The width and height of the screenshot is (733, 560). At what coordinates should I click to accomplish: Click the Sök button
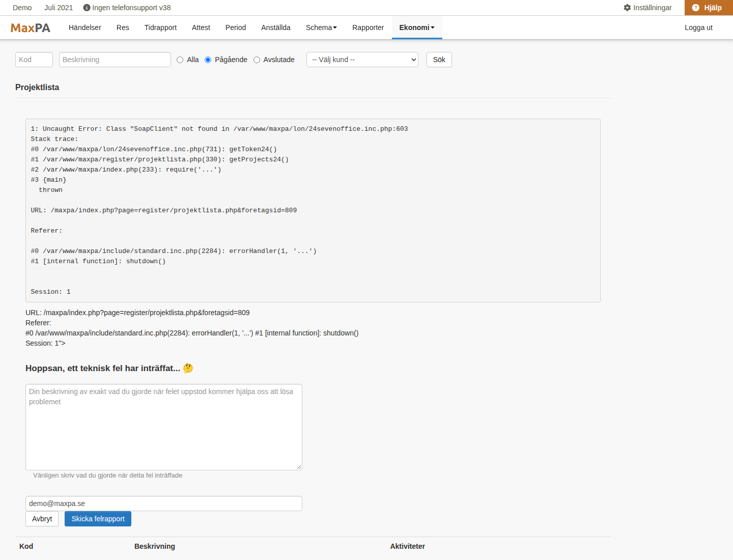coord(439,60)
